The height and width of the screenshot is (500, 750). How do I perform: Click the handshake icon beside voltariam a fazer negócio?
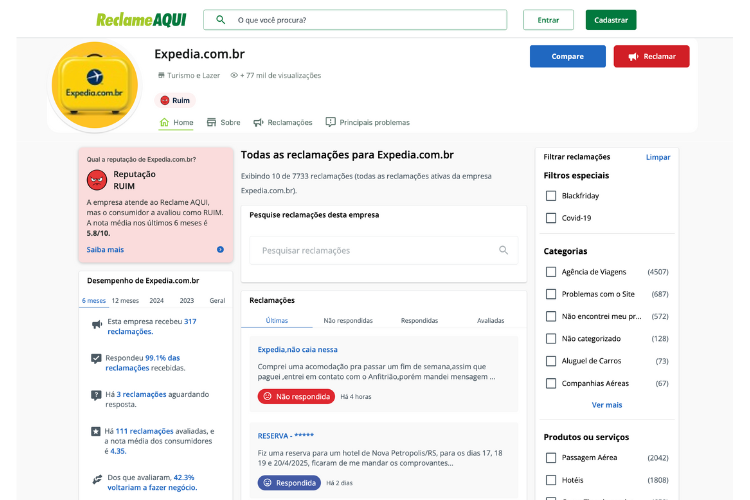[x=97, y=478]
